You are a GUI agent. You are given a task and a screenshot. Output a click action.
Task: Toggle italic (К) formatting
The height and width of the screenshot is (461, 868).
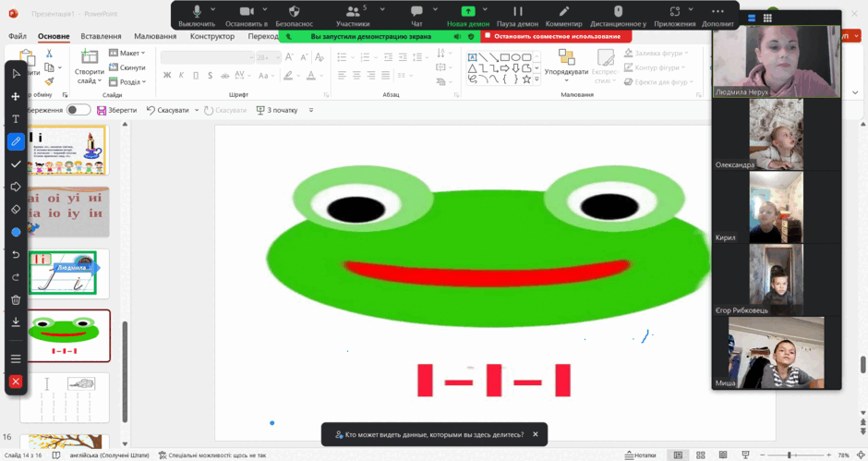pos(181,76)
